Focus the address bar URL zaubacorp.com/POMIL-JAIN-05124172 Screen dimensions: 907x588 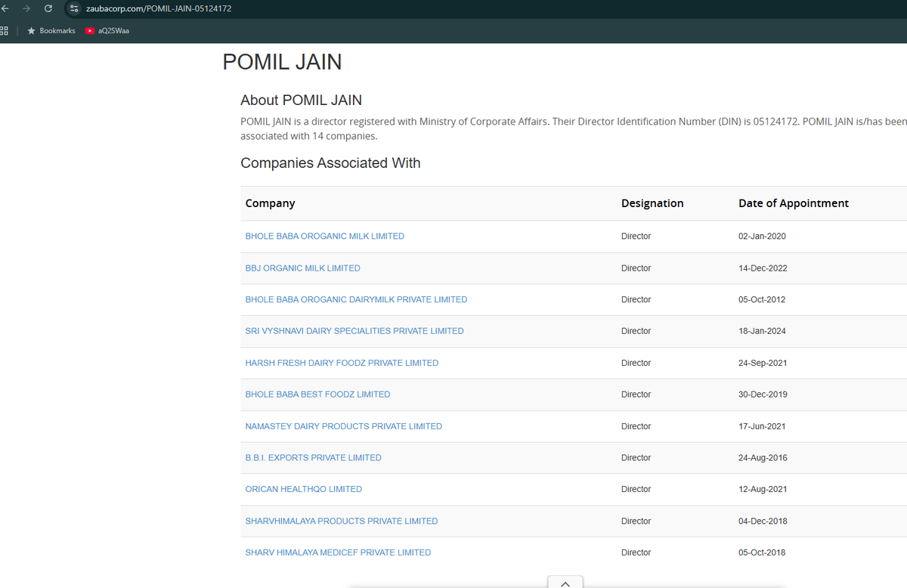click(159, 8)
